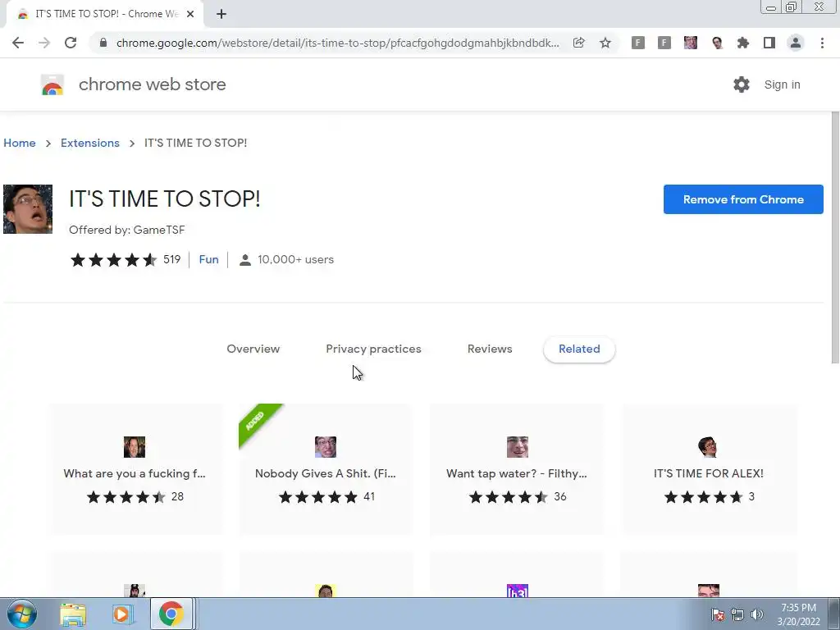Open 'What are you a fucking f...' card
Screen dimensions: 840x630
coord(135,469)
